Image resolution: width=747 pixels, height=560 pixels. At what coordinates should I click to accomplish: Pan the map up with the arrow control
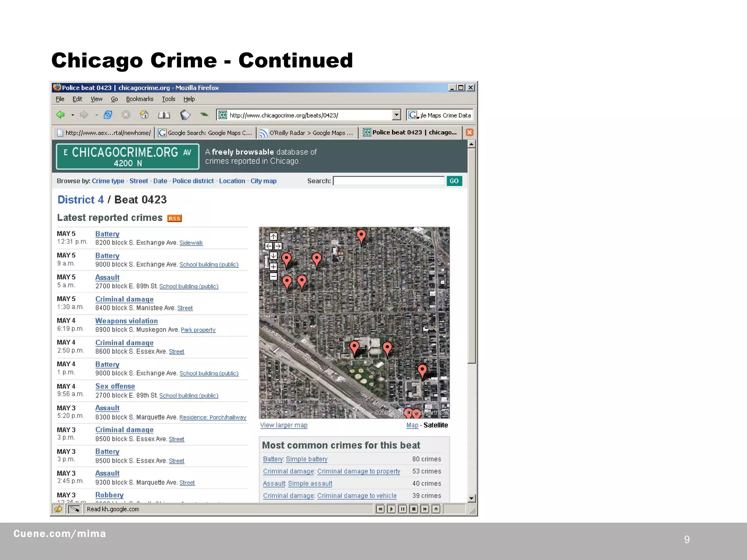click(273, 237)
